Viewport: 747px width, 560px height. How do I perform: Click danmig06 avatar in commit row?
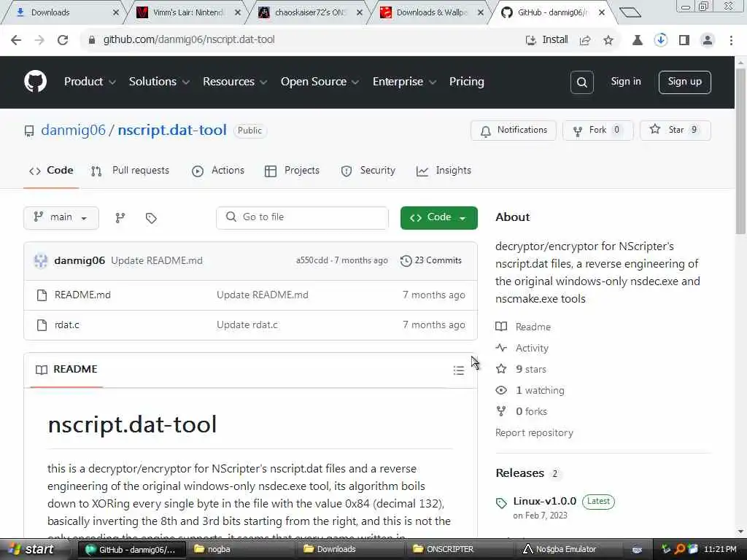[41, 261]
